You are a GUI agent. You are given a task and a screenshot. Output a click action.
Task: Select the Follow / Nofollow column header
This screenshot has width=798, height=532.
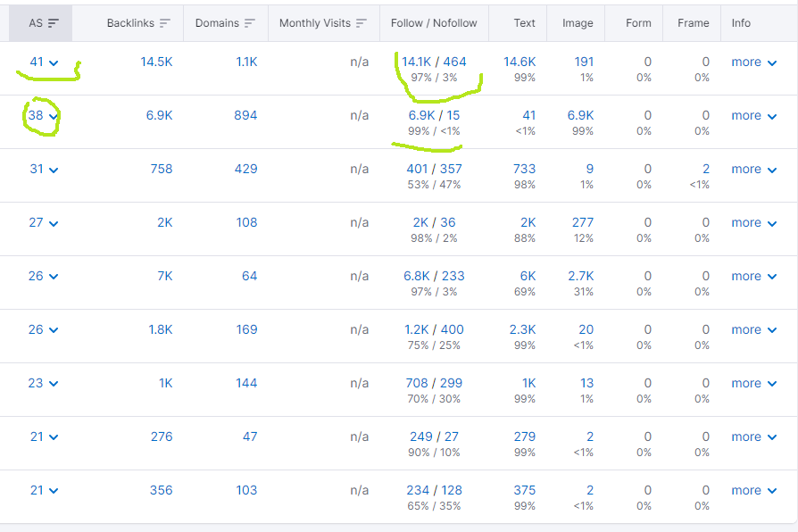[434, 23]
